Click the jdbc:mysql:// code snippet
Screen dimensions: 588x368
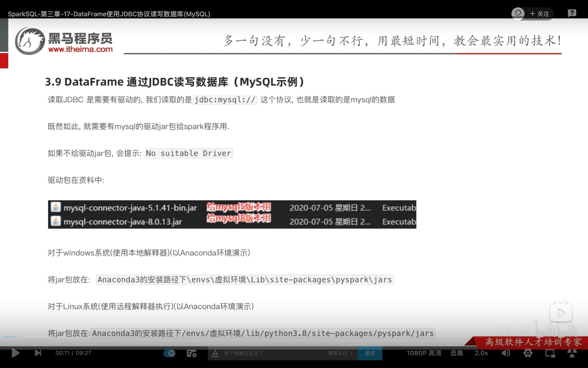pos(225,100)
